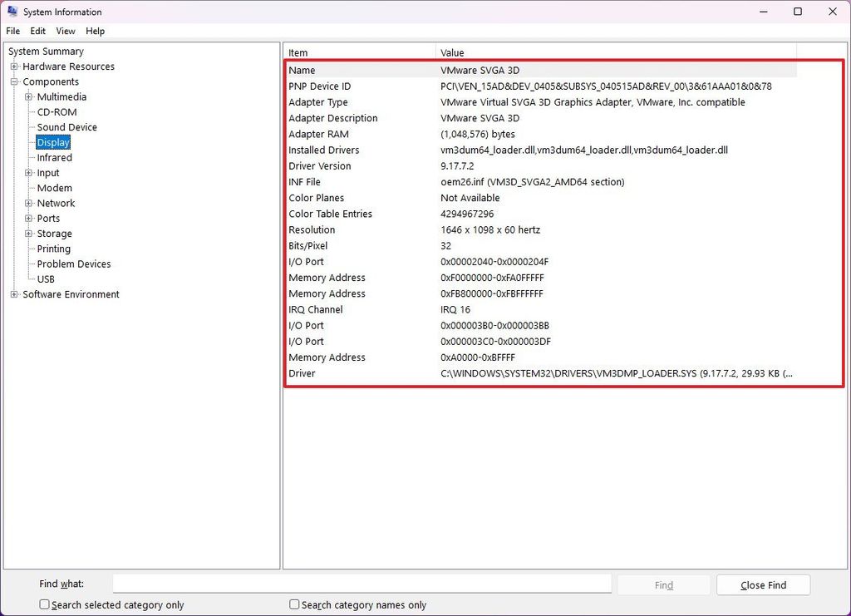
Task: Expand the Storage category
Action: [27, 234]
